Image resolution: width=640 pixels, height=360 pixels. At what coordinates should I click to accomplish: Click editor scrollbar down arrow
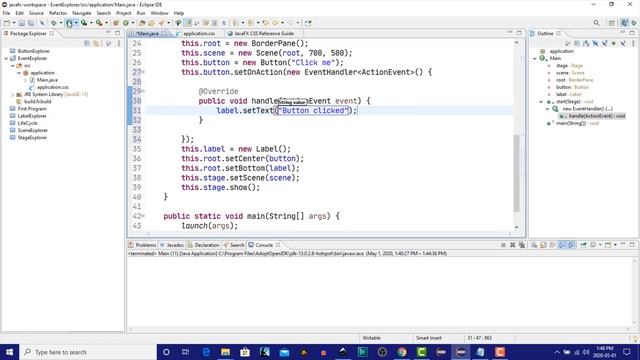click(x=516, y=227)
